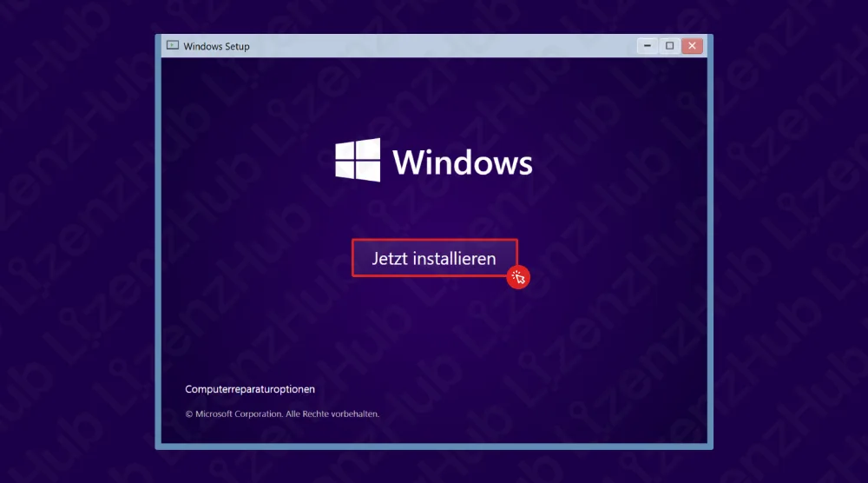Open Computerreparaturoptionen link
The height and width of the screenshot is (483, 868).
[250, 389]
